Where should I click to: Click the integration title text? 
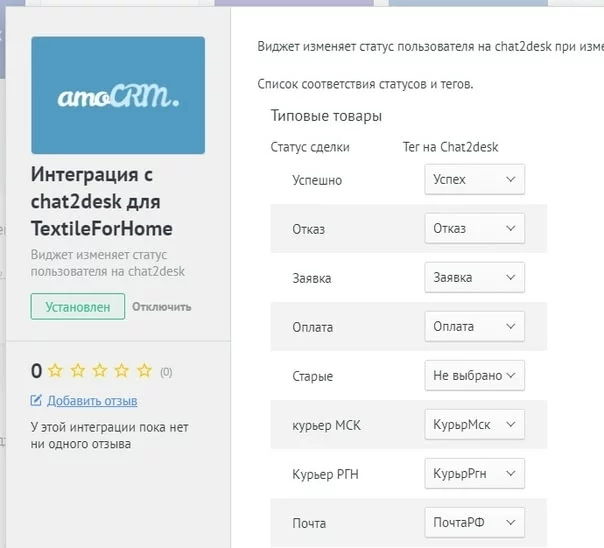102,200
